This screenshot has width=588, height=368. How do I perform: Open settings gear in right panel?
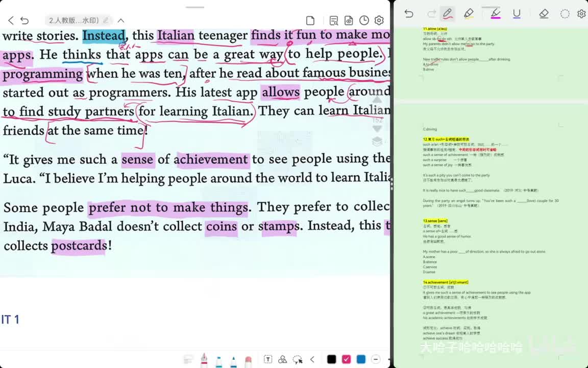coord(582,14)
